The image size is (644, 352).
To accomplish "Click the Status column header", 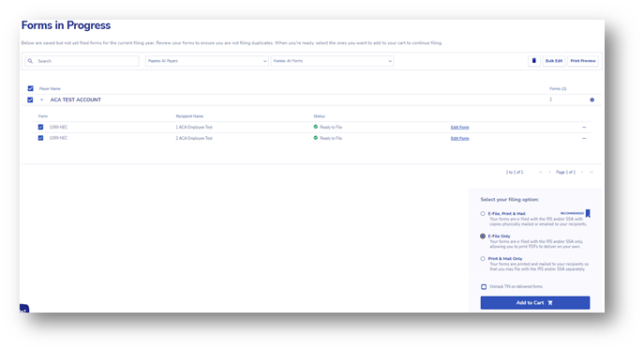I will [319, 116].
